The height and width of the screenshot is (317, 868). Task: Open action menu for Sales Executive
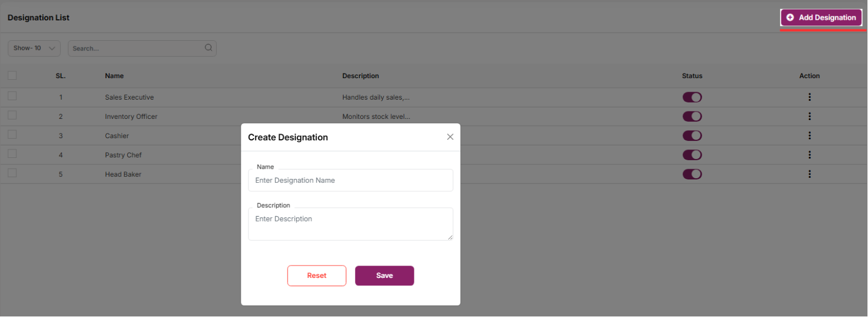[x=809, y=97]
